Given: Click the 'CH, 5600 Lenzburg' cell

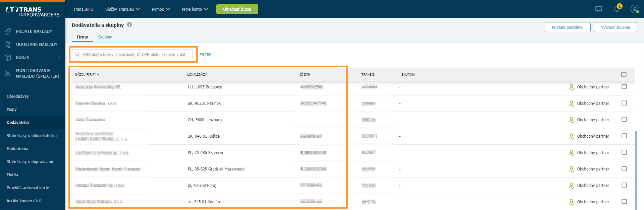Looking at the screenshot, I should (205, 120).
